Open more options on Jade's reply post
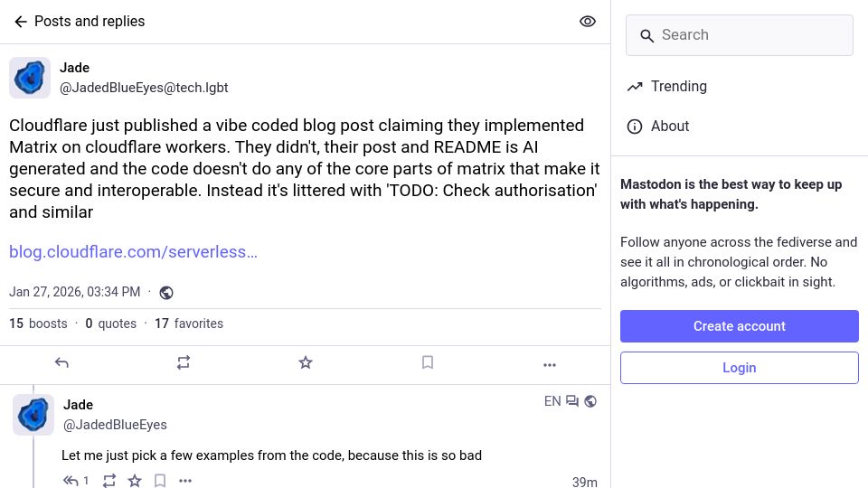The height and width of the screenshot is (488, 868). [185, 481]
